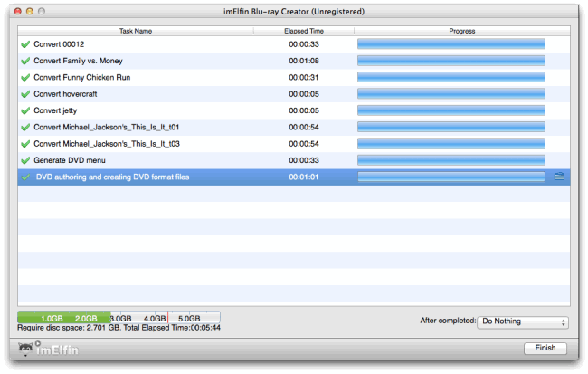Click checkmark for Michael_Jackson's_This_Is_It_t03 row

point(25,144)
